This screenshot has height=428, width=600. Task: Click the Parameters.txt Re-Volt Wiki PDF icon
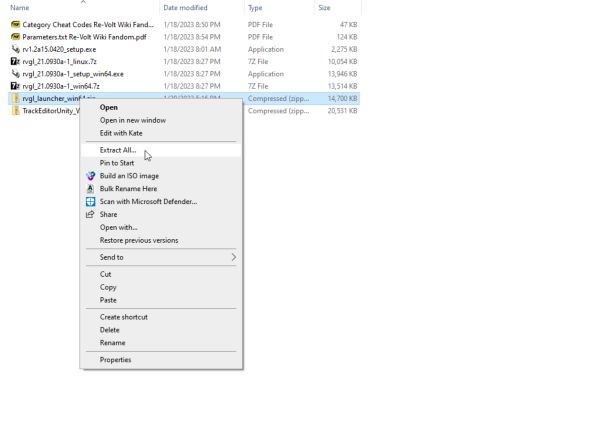tap(15, 37)
